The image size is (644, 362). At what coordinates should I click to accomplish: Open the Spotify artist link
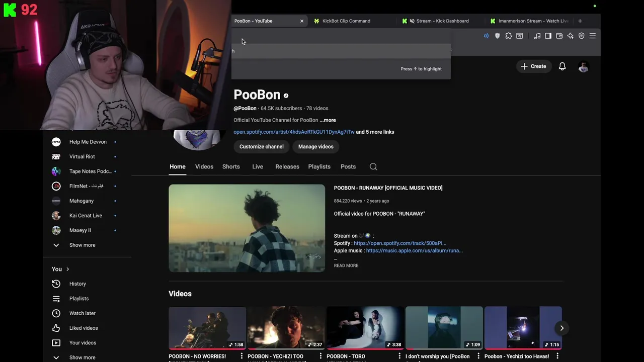pos(294,132)
